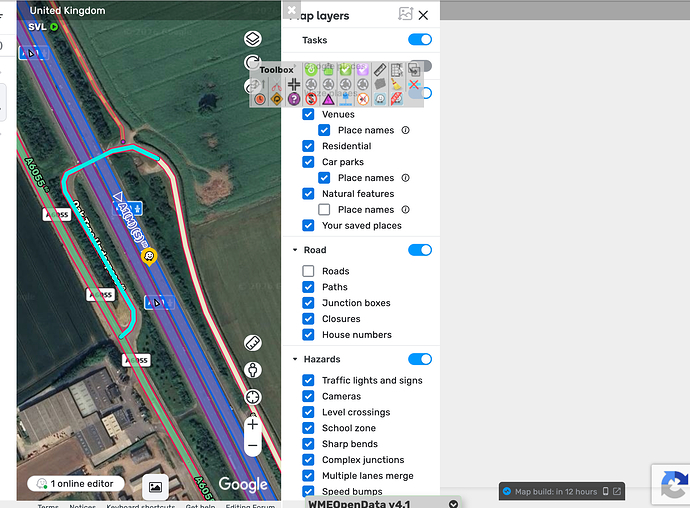Click the yellow diamond U-turn sign icon

(x=276, y=99)
